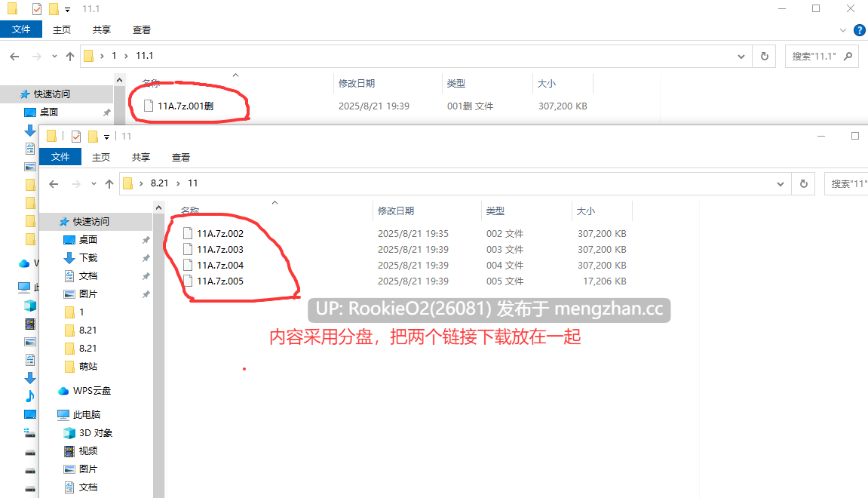Click the new folder quick-access icon in the 11 title bar

[93, 137]
